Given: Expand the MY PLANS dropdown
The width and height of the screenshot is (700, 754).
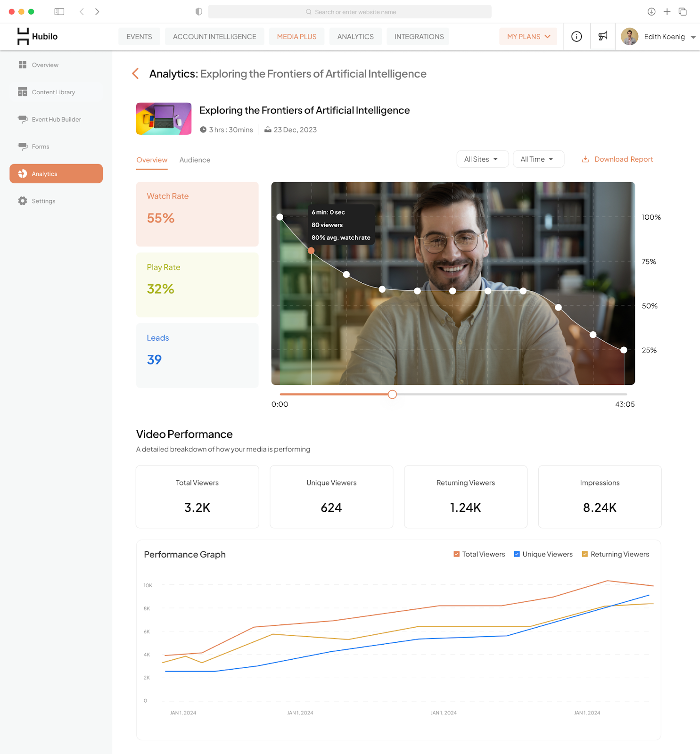Looking at the screenshot, I should (528, 36).
